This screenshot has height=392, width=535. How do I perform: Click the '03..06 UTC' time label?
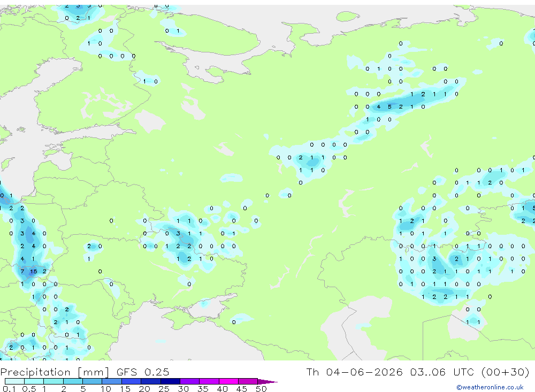click(443, 372)
